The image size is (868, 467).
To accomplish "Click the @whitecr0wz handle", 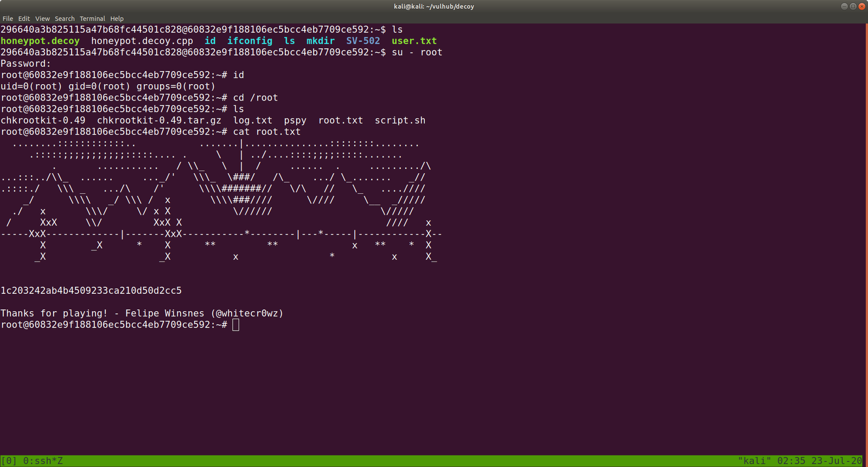I will 247,313.
